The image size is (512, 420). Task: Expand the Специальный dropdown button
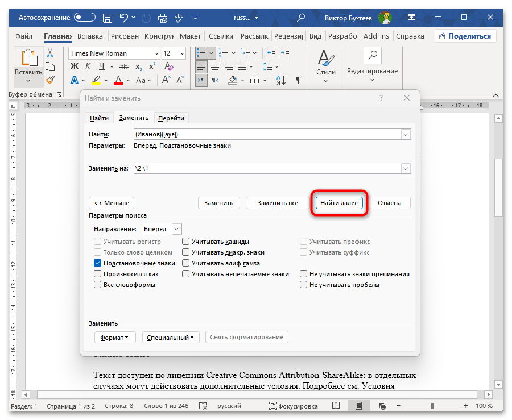[x=171, y=337]
